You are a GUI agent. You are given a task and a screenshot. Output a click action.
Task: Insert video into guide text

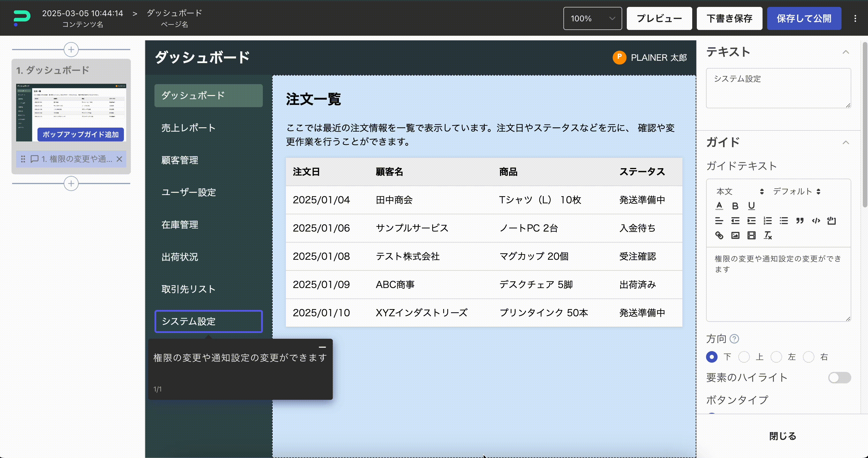[751, 235]
